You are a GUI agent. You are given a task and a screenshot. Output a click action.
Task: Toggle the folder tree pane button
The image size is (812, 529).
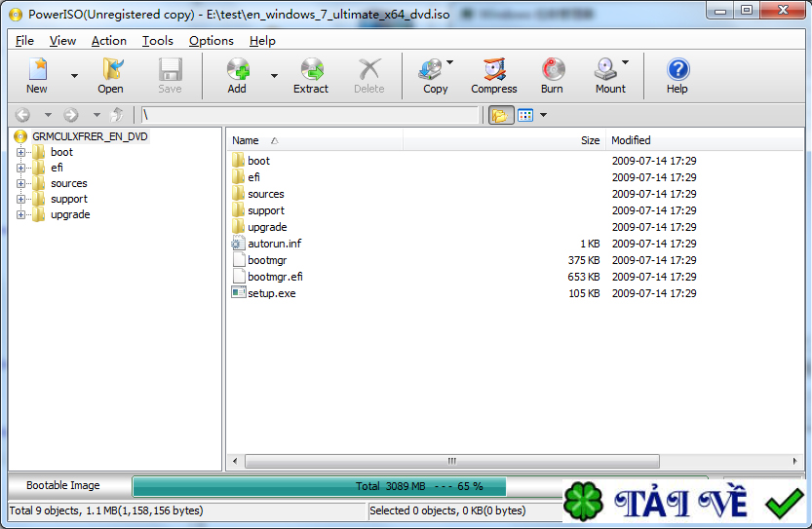501,115
